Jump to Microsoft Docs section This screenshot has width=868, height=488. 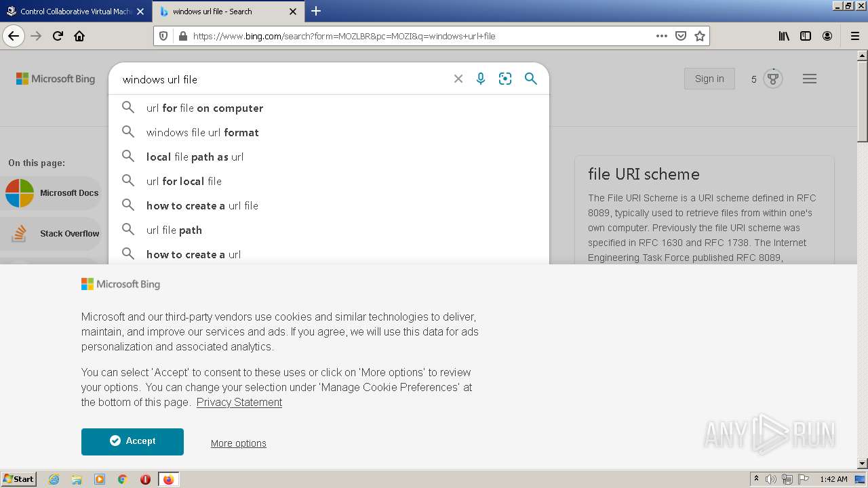tap(52, 193)
